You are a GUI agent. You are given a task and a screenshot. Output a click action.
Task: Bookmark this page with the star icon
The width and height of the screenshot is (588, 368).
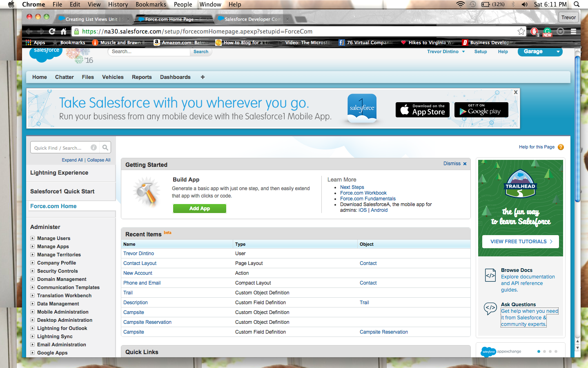coord(521,31)
